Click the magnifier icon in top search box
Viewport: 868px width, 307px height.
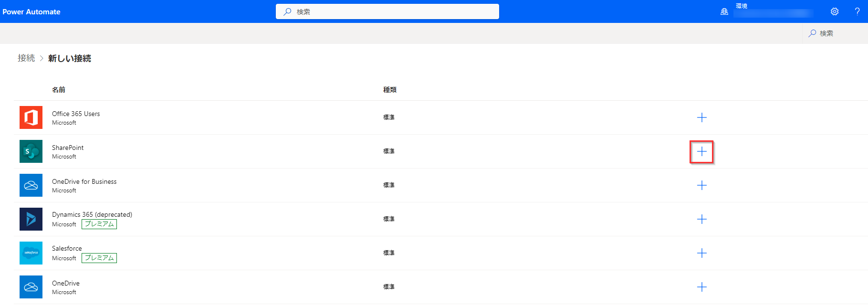287,11
